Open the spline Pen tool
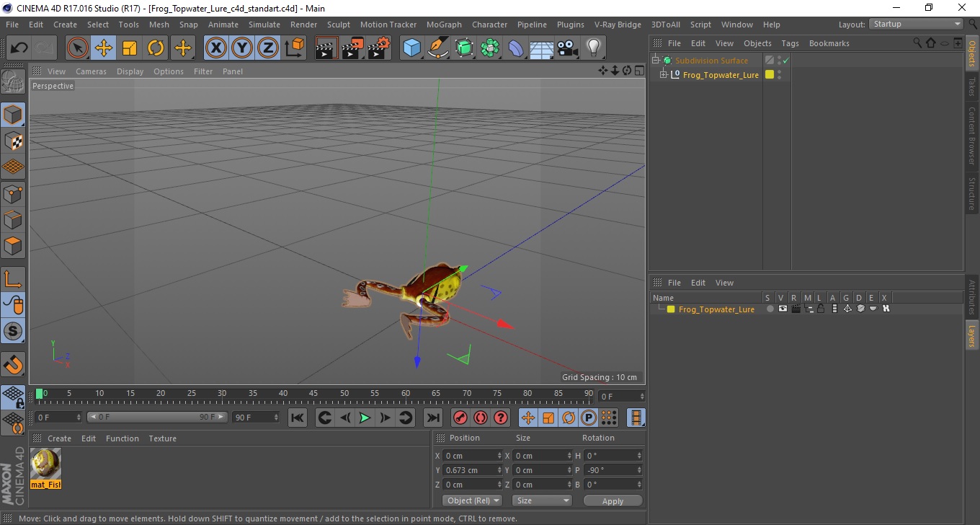 pos(437,48)
